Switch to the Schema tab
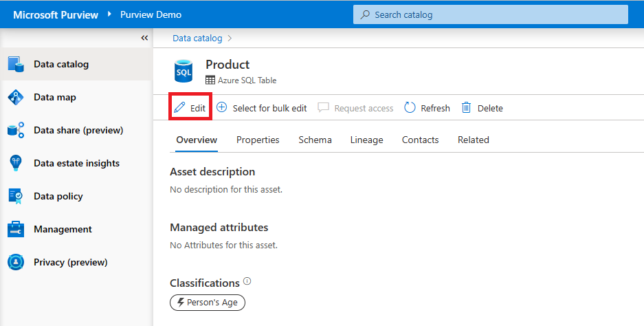644x326 pixels. [315, 140]
